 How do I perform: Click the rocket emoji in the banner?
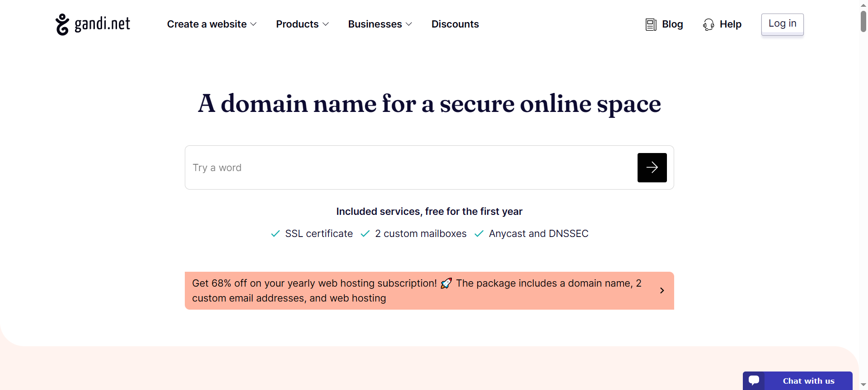(x=446, y=283)
